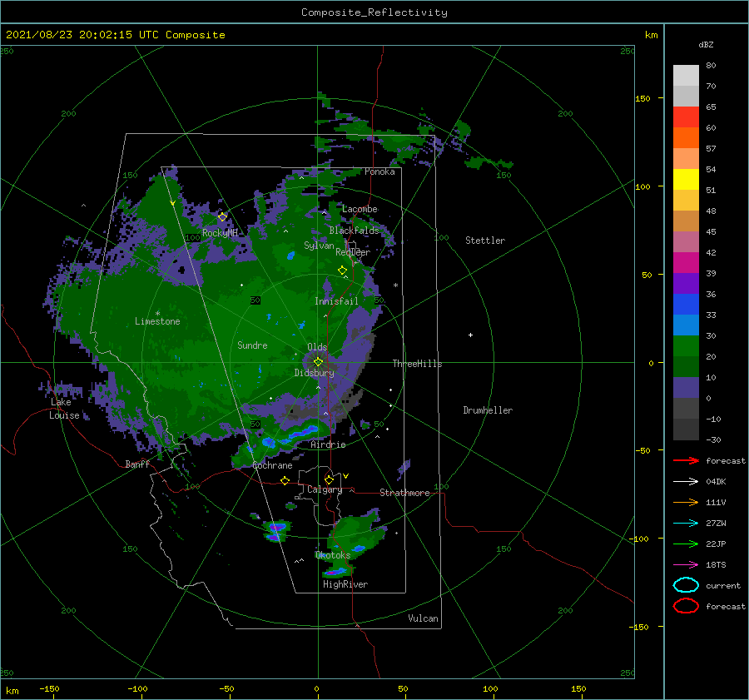The height and width of the screenshot is (700, 749).
Task: Select the cyan current ellipse symbol
Action: coord(686,585)
